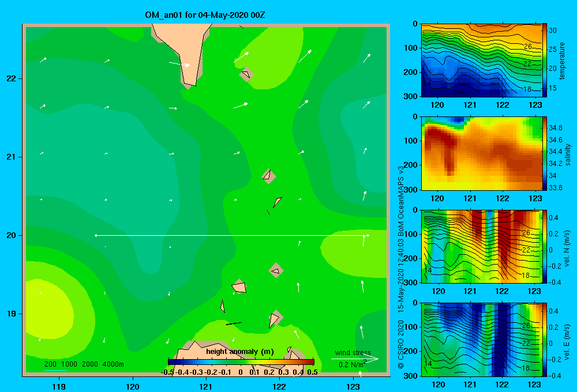Viewport: 577px width, 392px height.
Task: Open the temperature depth section plot
Action: click(482, 61)
